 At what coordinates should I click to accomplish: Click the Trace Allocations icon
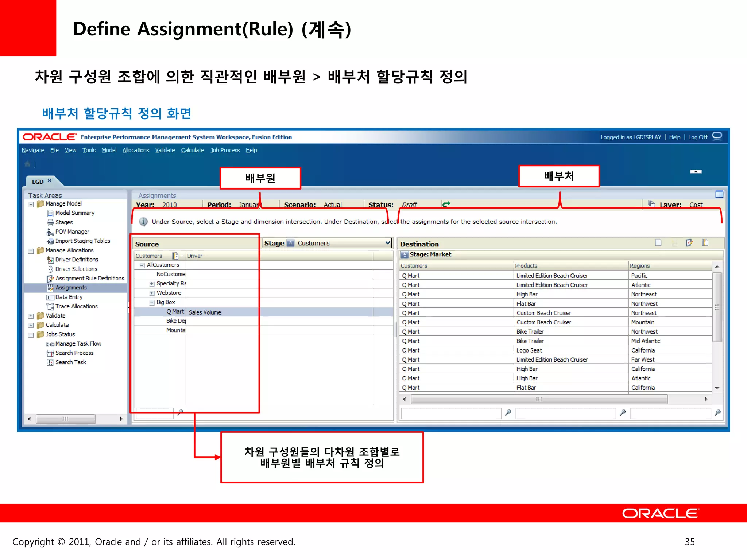coord(50,307)
